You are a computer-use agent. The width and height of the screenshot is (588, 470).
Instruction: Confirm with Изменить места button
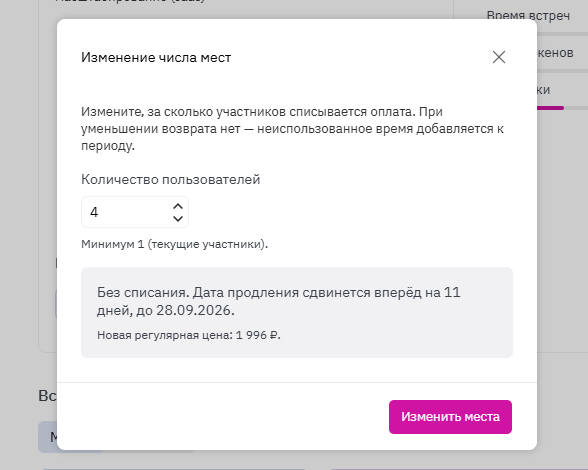click(x=450, y=417)
